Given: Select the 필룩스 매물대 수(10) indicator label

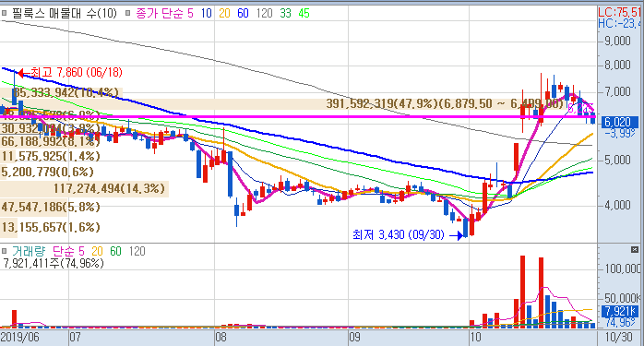Looking at the screenshot, I should 64,13.
